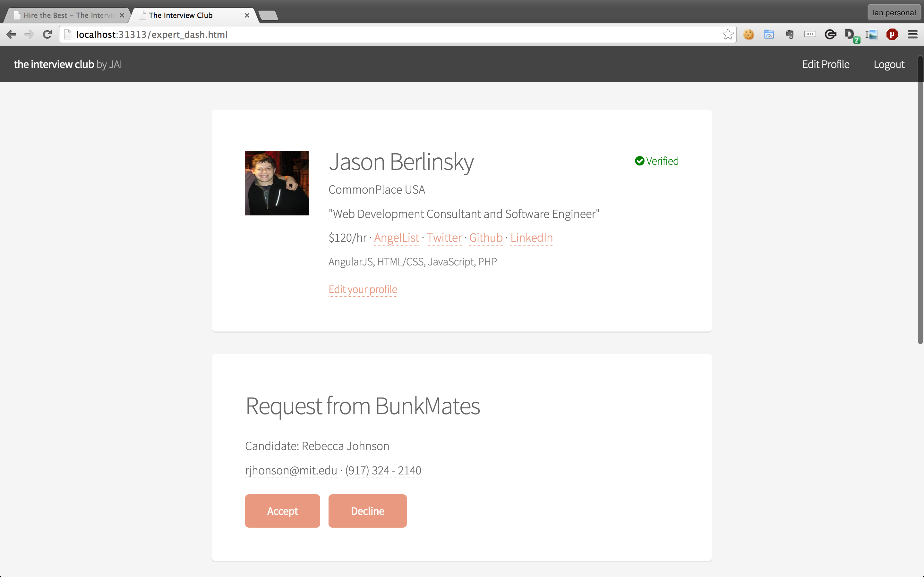Image resolution: width=924 pixels, height=577 pixels.
Task: Open the AngelList profile link
Action: (396, 238)
